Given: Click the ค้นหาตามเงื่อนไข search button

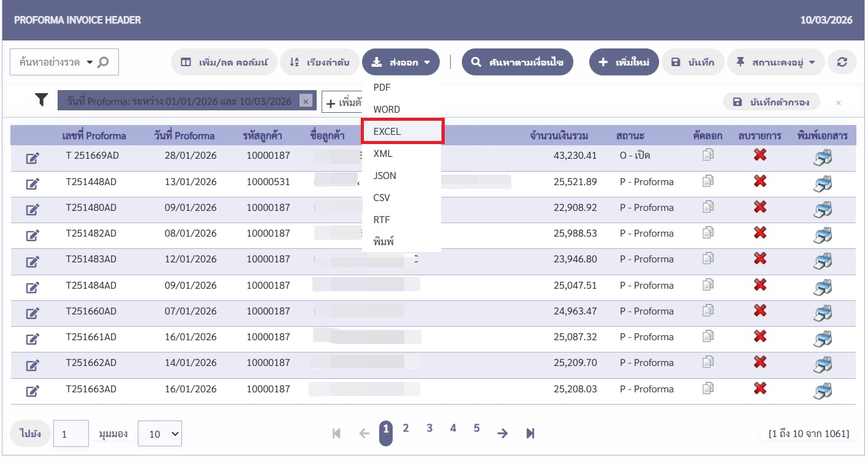Looking at the screenshot, I should pos(517,62).
